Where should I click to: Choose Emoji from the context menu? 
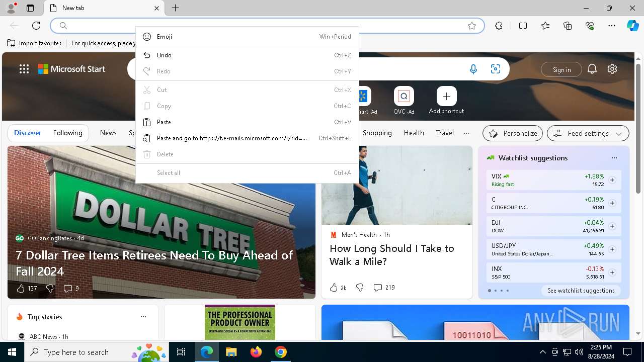tap(247, 37)
